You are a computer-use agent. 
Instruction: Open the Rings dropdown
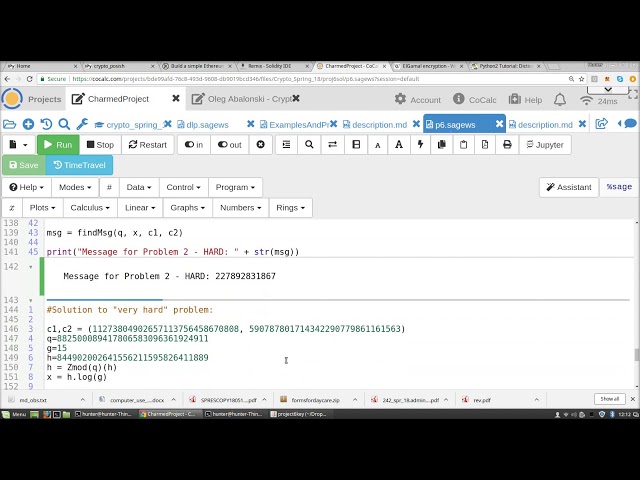(x=290, y=207)
